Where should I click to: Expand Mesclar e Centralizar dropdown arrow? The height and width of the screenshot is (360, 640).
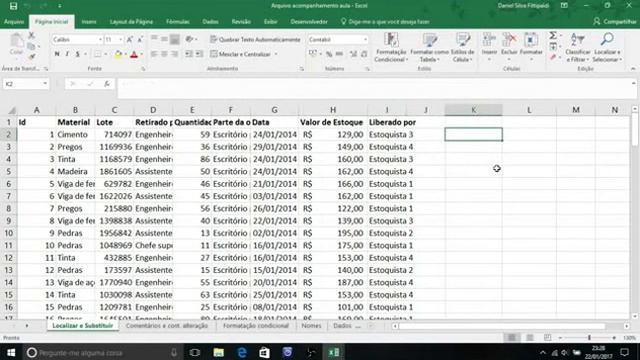276,54
